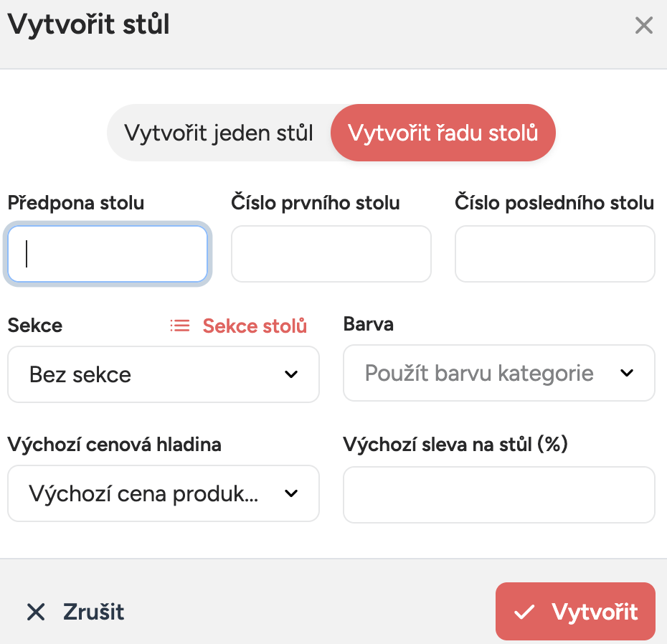Open the "Sekce stolů" management link

[255, 325]
